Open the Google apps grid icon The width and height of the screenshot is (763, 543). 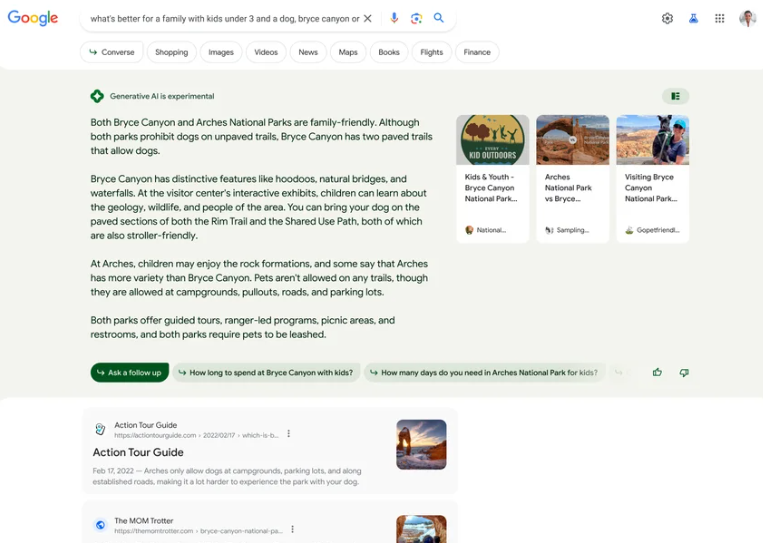tap(720, 18)
